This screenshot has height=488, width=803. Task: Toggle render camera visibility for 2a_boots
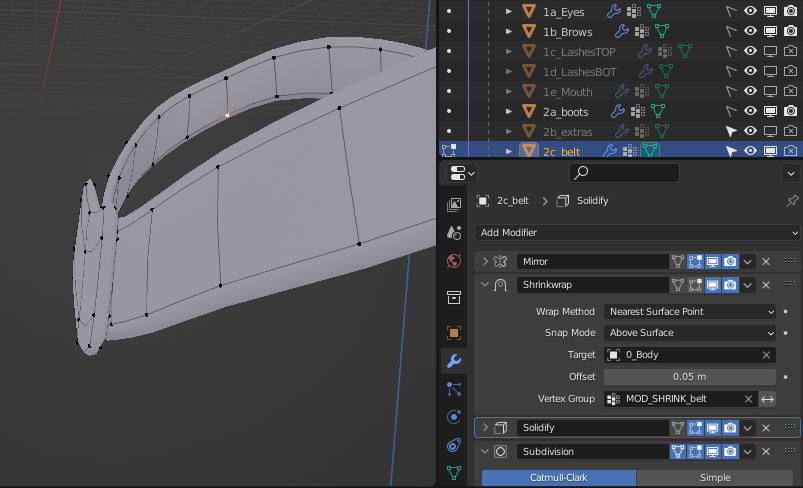point(790,111)
